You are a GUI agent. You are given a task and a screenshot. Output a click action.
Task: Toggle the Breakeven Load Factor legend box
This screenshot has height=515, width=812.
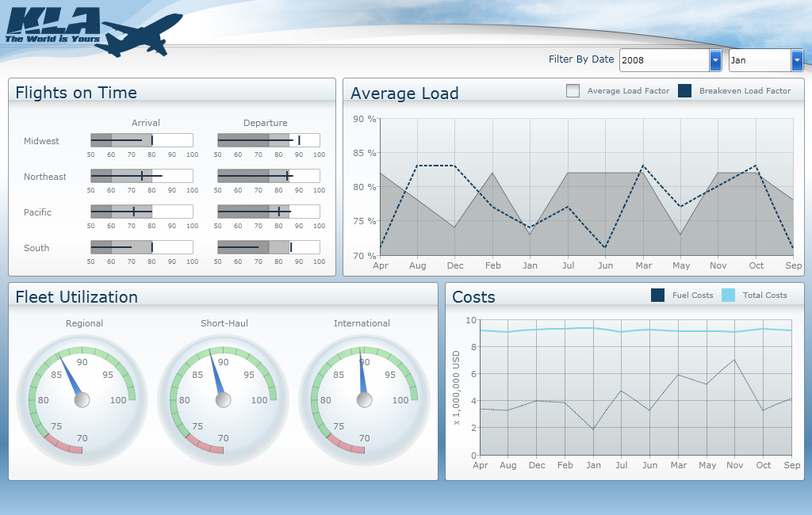tap(685, 91)
